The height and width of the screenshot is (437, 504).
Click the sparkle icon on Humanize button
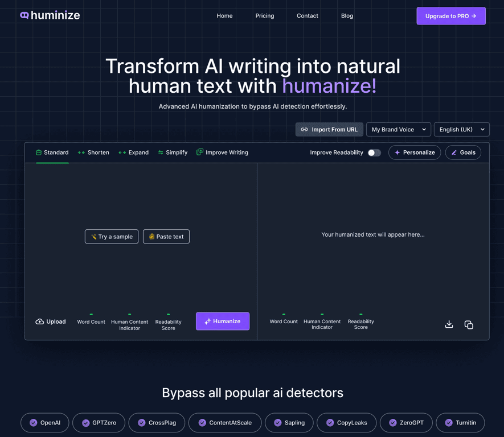[207, 321]
